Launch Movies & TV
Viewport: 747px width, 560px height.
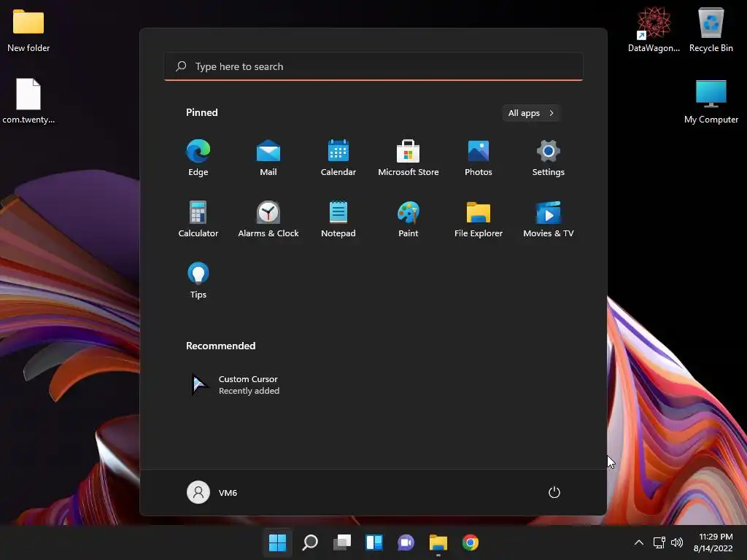point(549,219)
